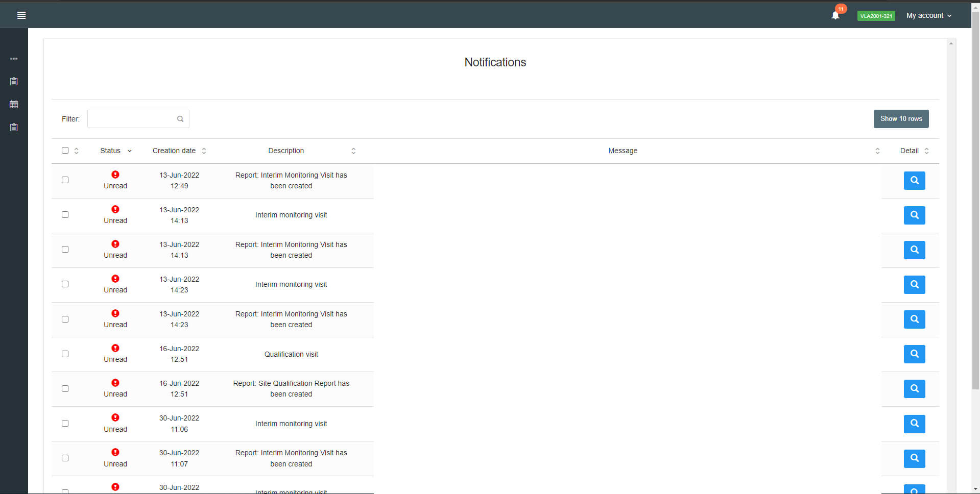Click the orange 11 notification count badge
Viewport: 980px width, 494px height.
[x=841, y=9]
